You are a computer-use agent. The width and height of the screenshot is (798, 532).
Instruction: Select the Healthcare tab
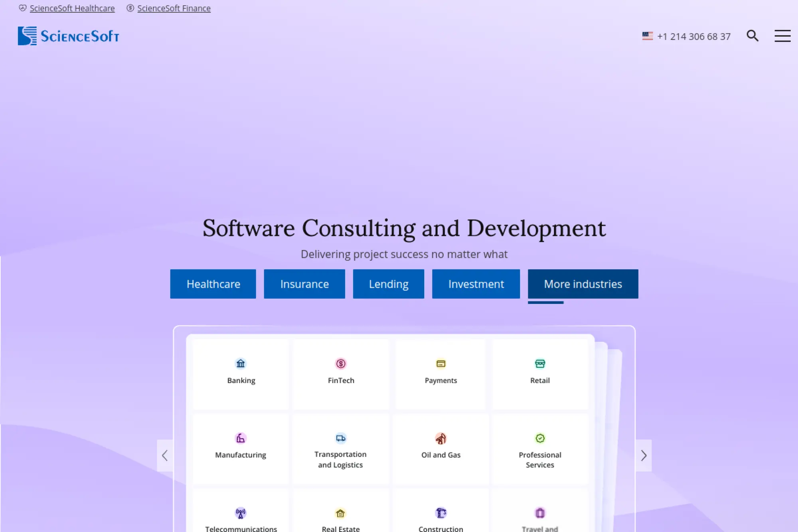tap(213, 284)
